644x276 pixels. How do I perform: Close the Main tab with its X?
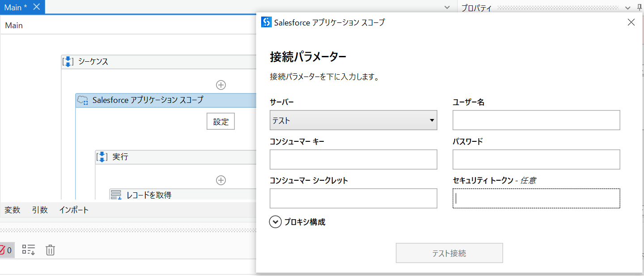pyautogui.click(x=37, y=7)
